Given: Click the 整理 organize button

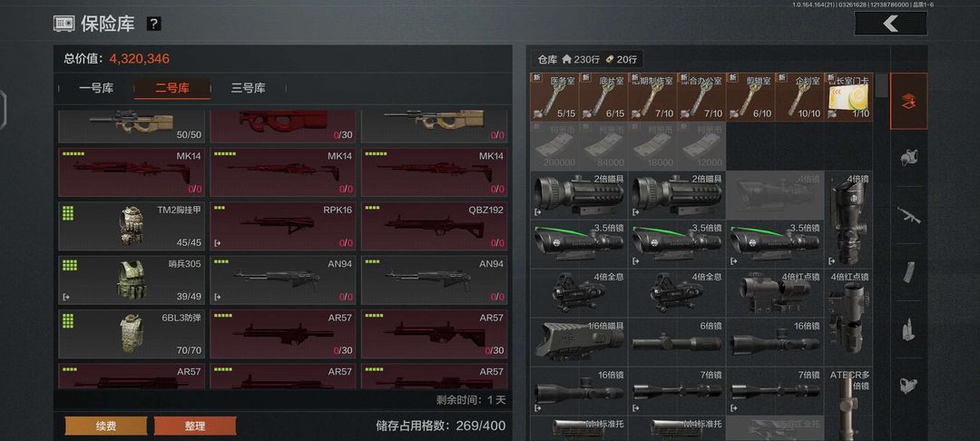Looking at the screenshot, I should [195, 426].
